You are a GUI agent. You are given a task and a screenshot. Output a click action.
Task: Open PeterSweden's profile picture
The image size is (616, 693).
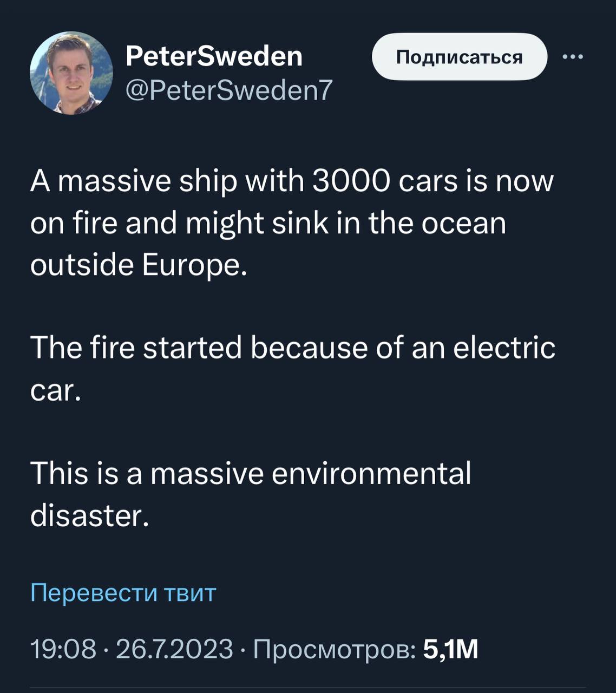[x=71, y=73]
